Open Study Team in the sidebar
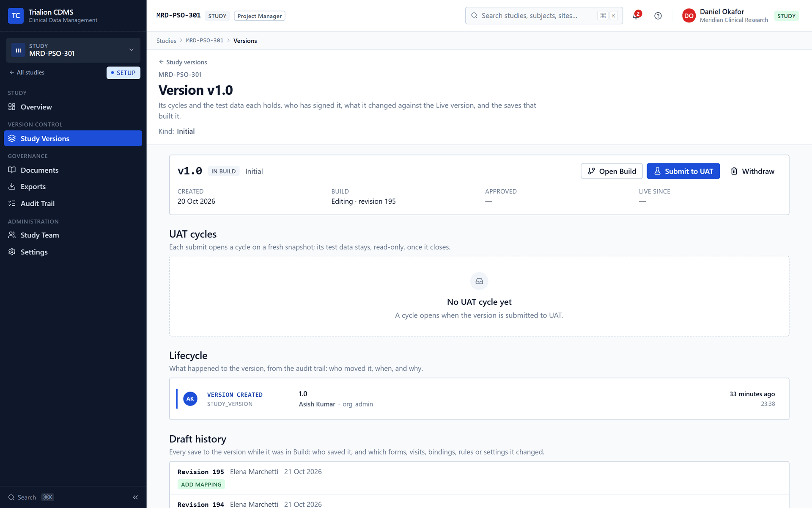This screenshot has height=508, width=812. [x=73, y=235]
